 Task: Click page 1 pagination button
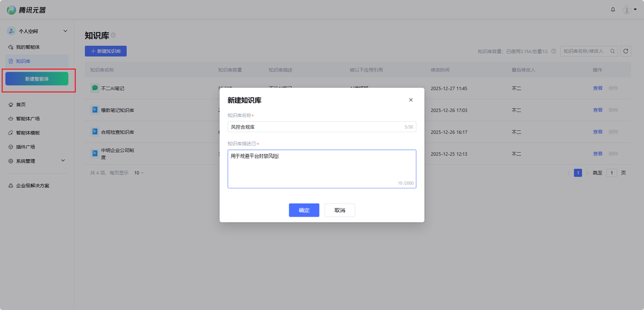point(578,173)
